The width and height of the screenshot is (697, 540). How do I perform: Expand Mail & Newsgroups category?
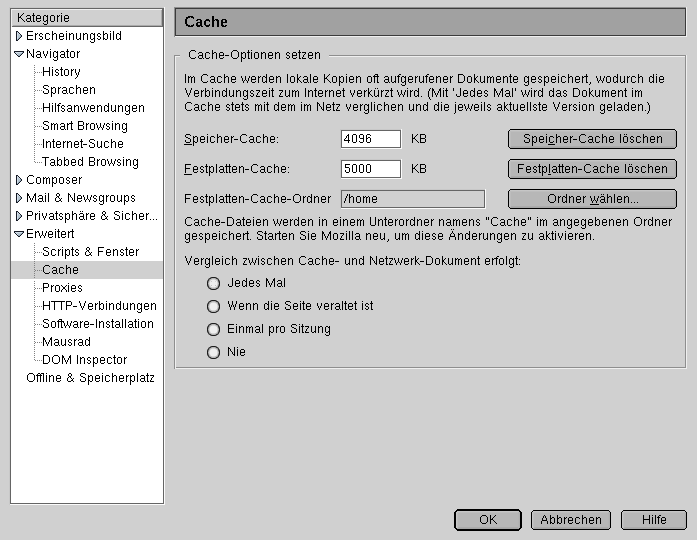[19, 198]
